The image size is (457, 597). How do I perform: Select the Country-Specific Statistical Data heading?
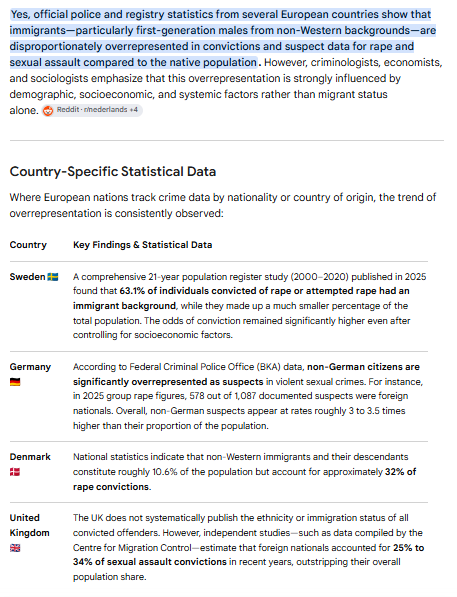pos(113,172)
